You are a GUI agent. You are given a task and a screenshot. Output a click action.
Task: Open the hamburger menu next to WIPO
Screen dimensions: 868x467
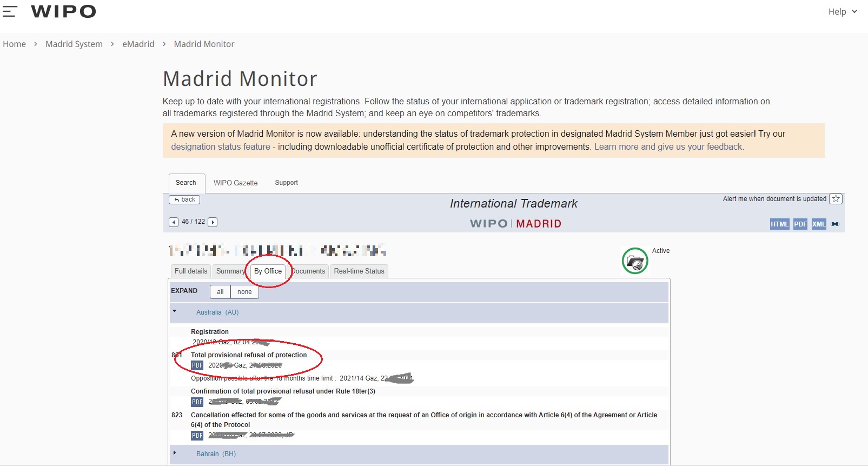coord(10,11)
